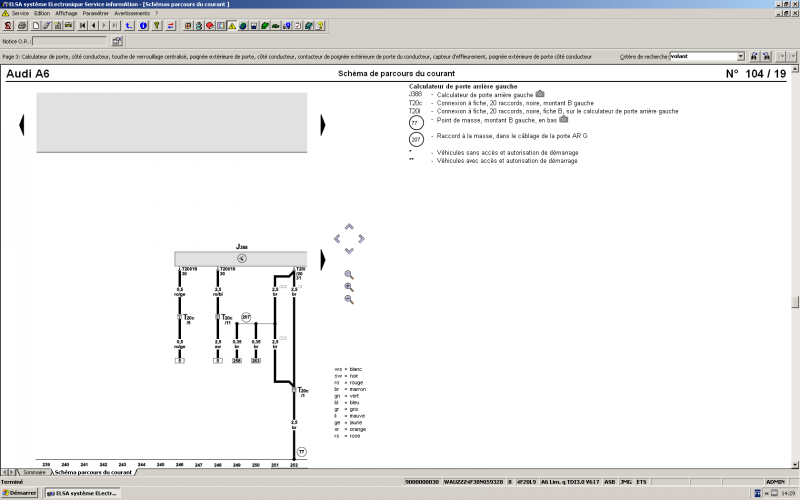Click ground circle 207 in the wiring diagram

coord(246,317)
